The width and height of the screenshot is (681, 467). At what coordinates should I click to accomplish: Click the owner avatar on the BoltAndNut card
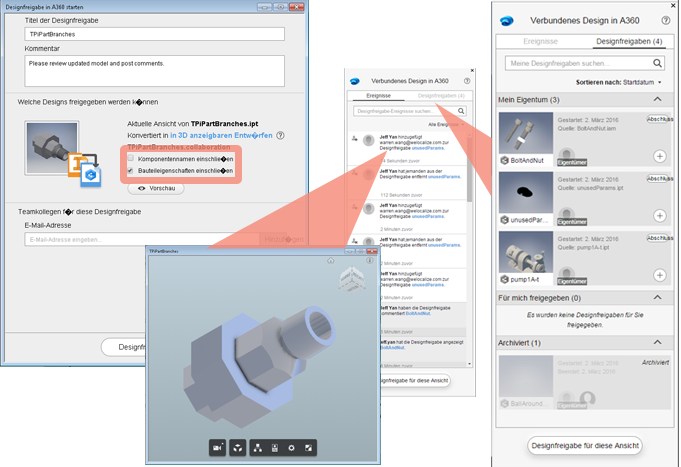click(x=566, y=154)
